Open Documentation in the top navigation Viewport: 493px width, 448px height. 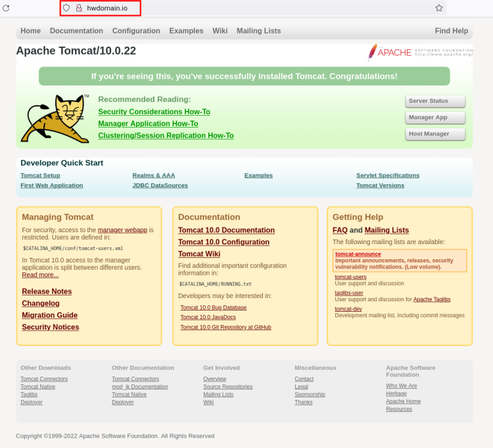tap(76, 31)
